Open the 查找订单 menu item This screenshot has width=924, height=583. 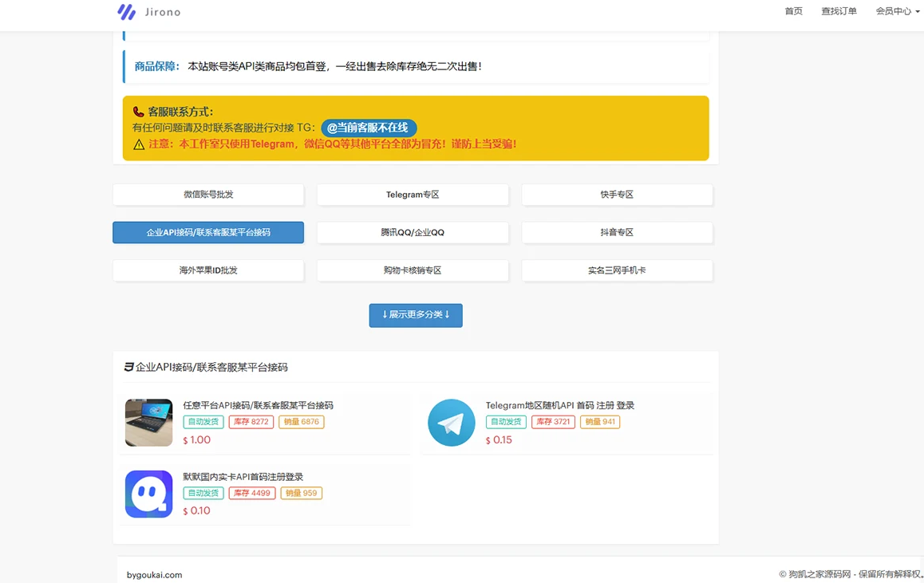(x=839, y=11)
